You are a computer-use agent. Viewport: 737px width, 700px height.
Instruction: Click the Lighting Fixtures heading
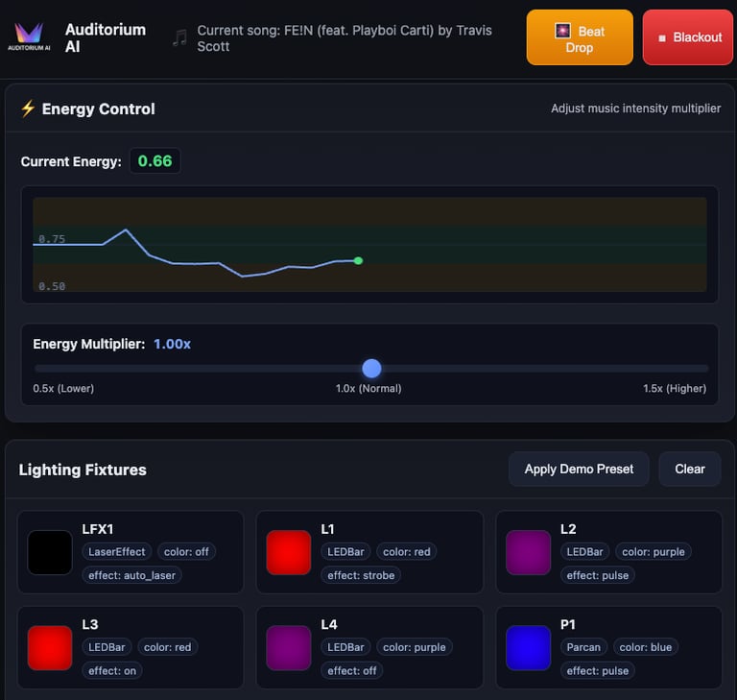[83, 470]
